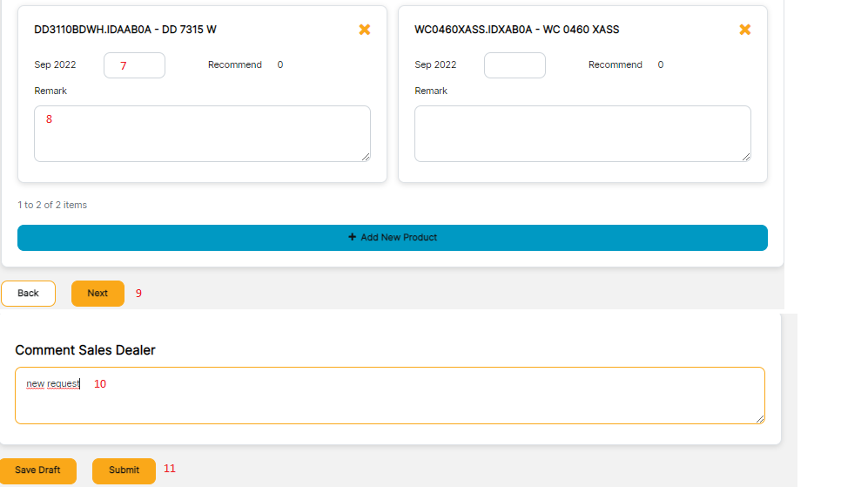This screenshot has width=868, height=487.
Task: Click into the Remark box of WC 0460 XASS
Action: 582,133
